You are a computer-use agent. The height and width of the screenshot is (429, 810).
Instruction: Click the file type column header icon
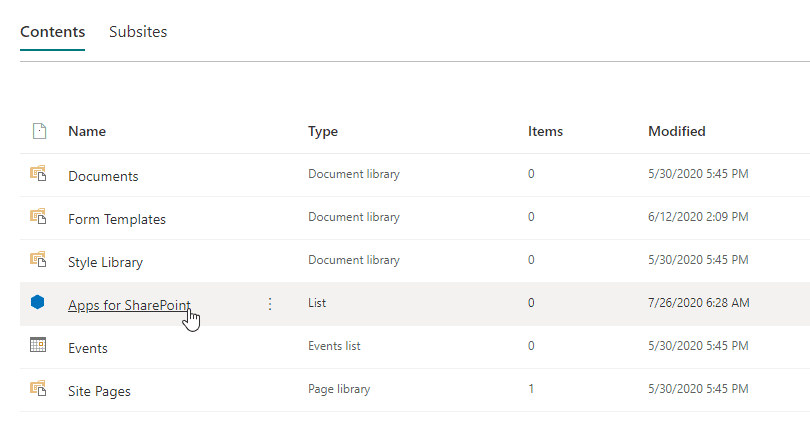[x=38, y=131]
